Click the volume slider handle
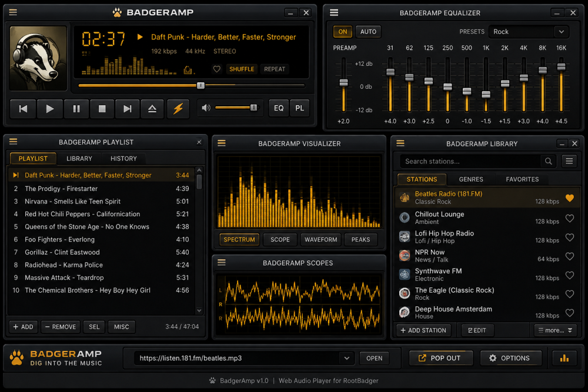Viewport: 588px width, 392px height. tap(254, 108)
